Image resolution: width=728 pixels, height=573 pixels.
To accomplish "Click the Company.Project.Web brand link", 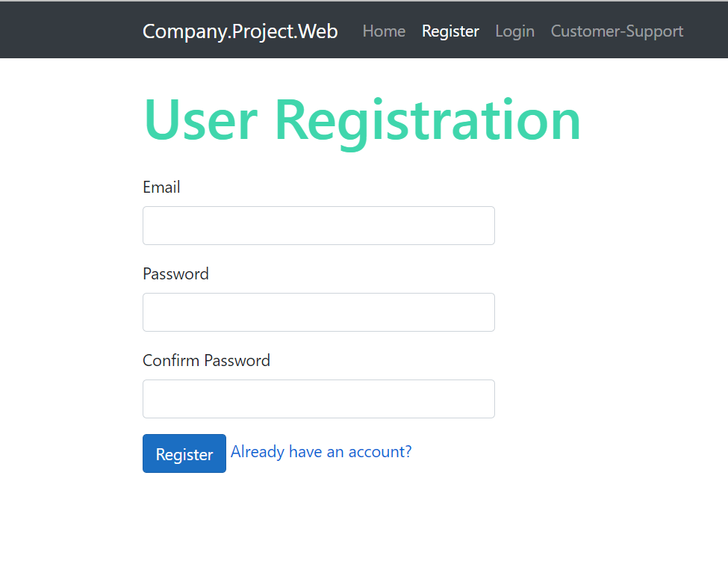I will [x=240, y=31].
